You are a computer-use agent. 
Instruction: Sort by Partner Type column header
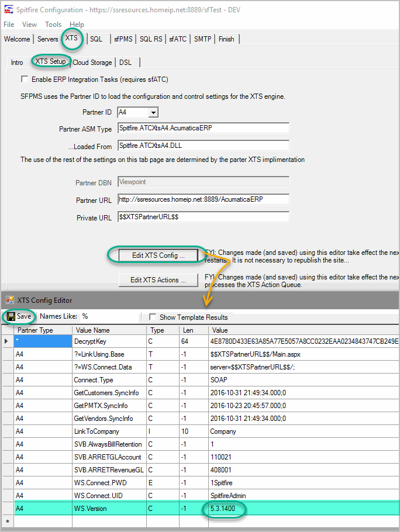(x=43, y=330)
